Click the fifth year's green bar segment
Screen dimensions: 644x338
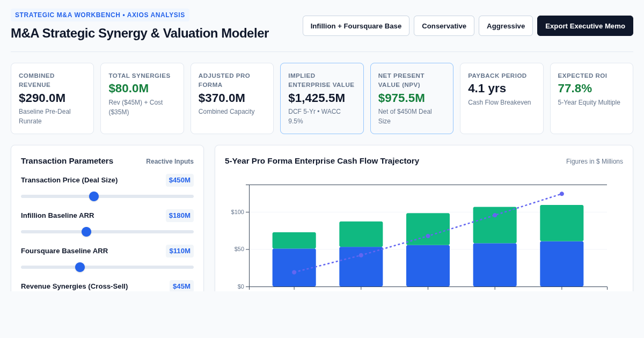(562, 223)
